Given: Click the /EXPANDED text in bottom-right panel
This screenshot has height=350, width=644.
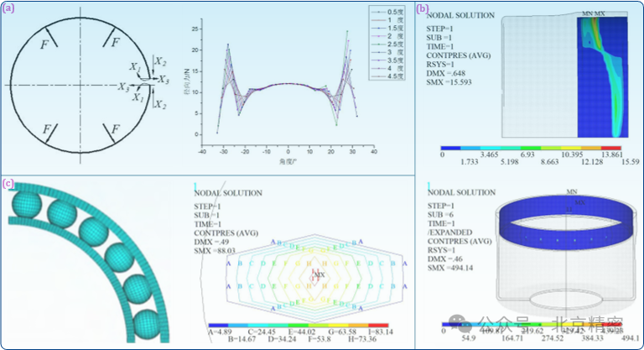Looking at the screenshot, I should coord(451,230).
